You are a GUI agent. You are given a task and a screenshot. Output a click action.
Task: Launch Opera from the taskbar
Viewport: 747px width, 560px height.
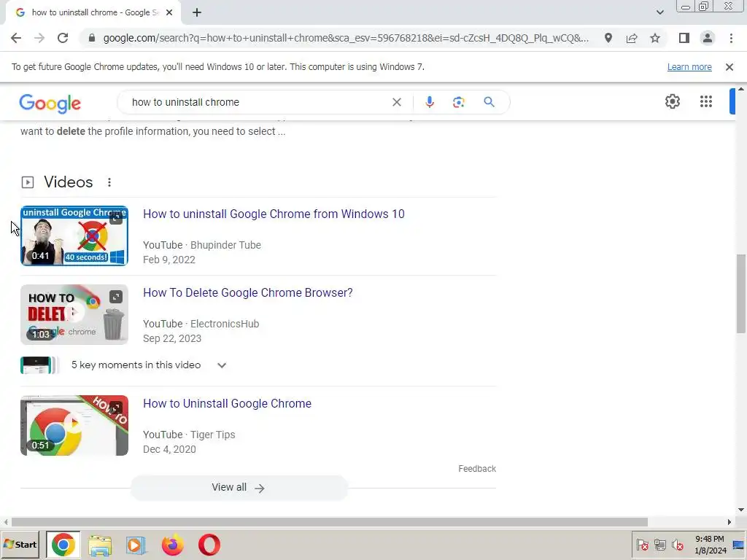coord(209,545)
